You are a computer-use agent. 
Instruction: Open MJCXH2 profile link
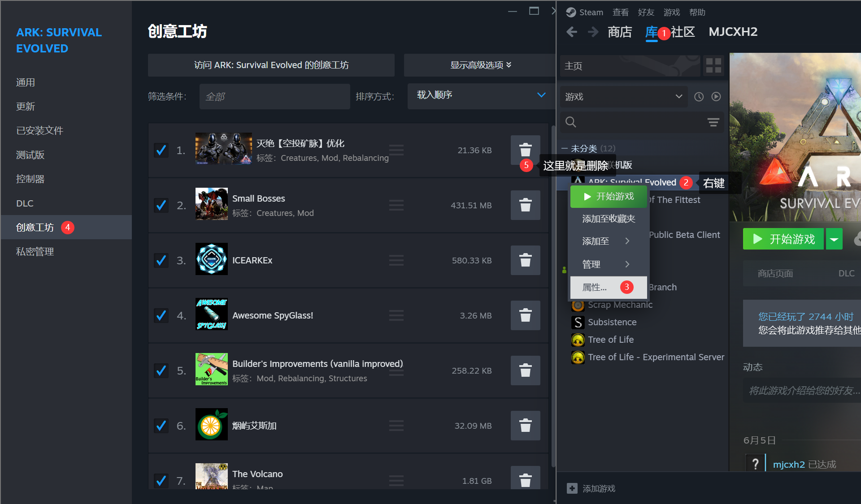(733, 32)
